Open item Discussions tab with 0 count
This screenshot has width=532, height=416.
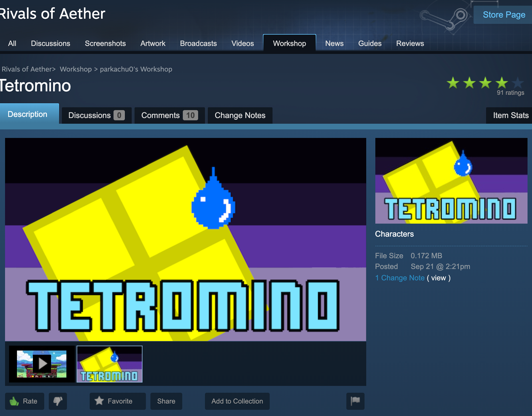(x=96, y=115)
